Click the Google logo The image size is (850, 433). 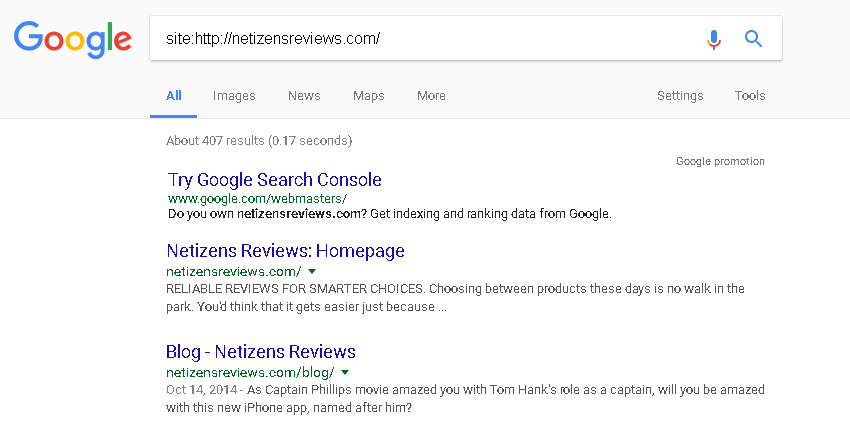coord(72,39)
